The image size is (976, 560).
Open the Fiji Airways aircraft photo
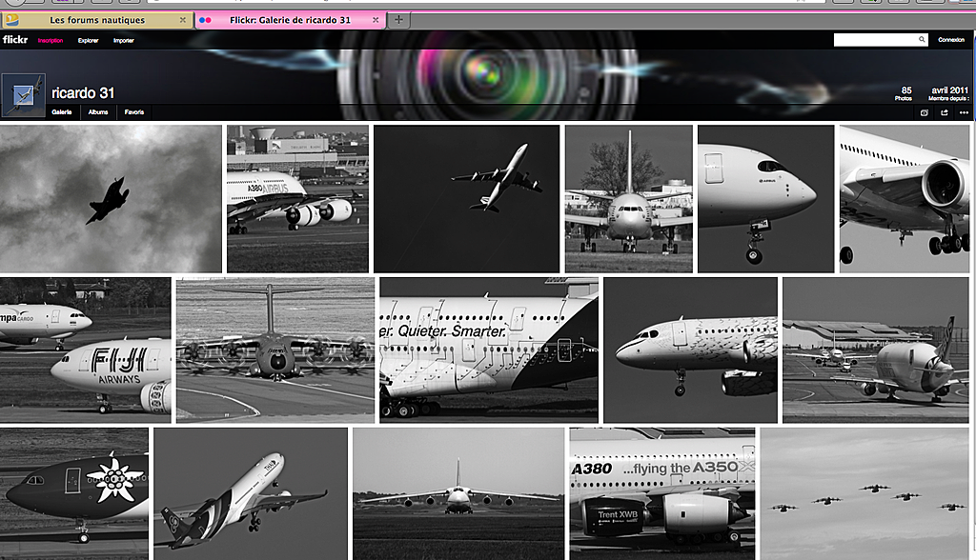click(85, 350)
